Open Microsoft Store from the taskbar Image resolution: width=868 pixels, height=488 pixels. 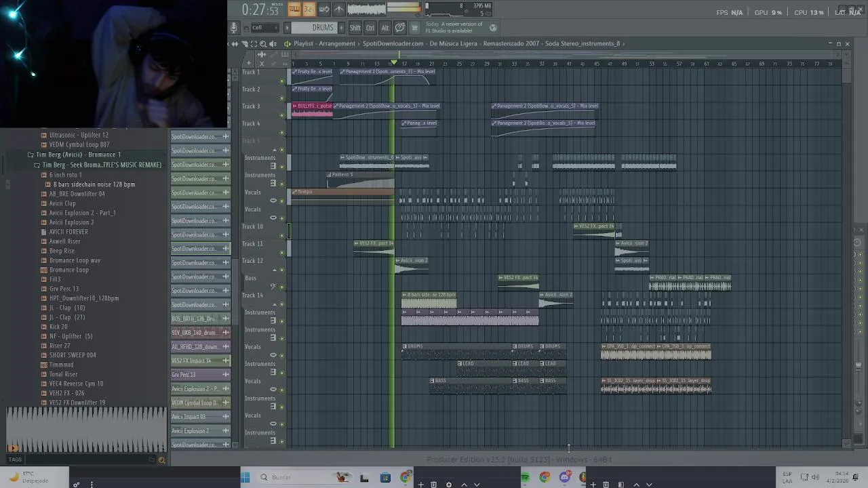point(385,477)
